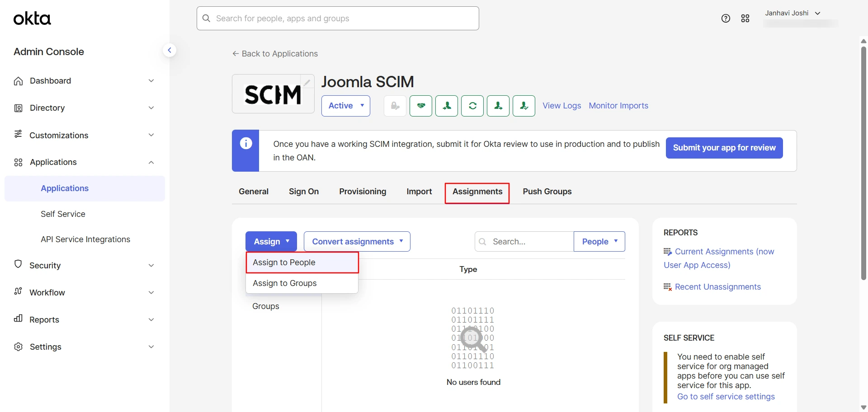
Task: Open View Logs link
Action: (x=562, y=106)
